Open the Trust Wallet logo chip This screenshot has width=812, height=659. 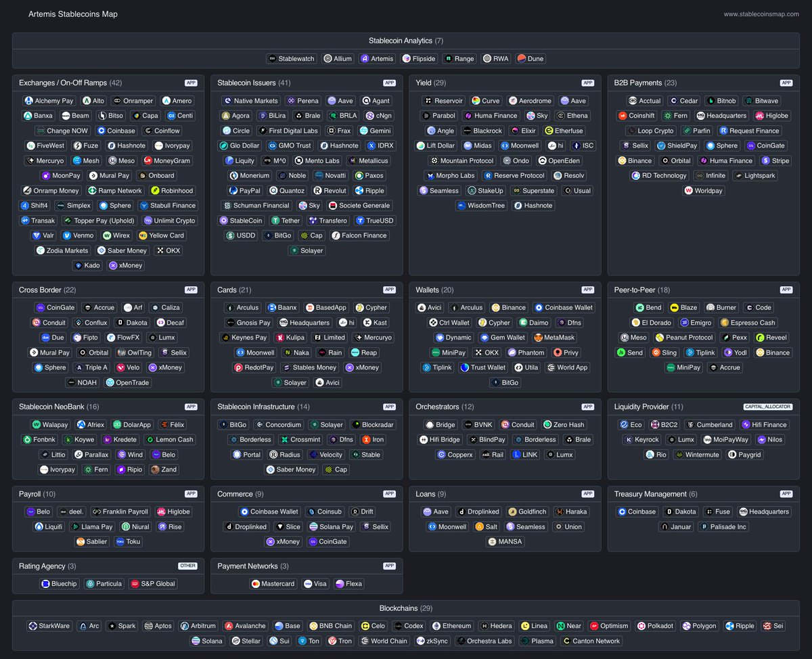click(x=464, y=367)
